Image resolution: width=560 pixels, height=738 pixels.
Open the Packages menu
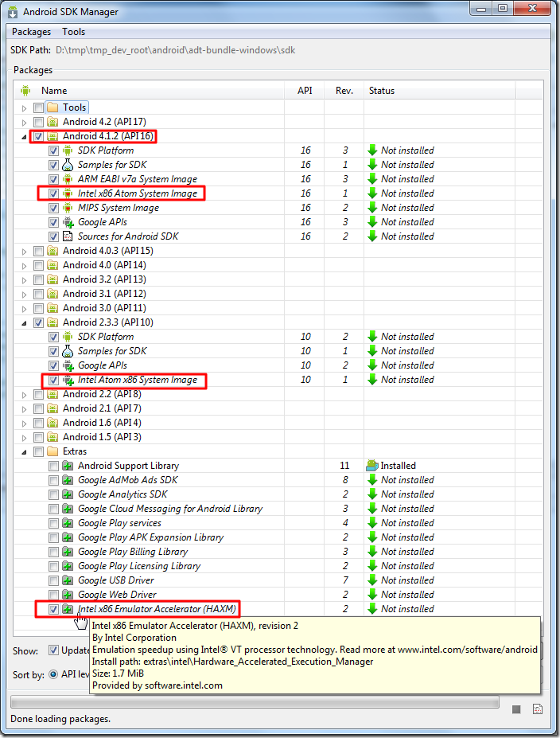pyautogui.click(x=32, y=32)
